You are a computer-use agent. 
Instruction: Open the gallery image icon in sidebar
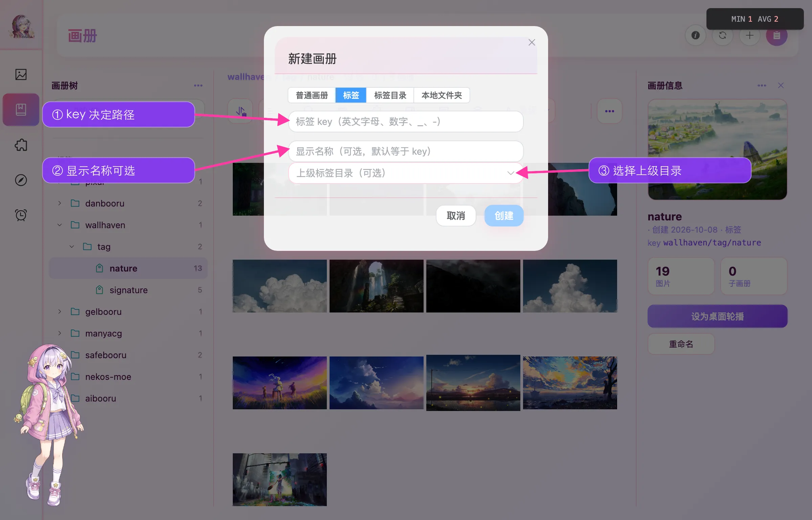21,74
